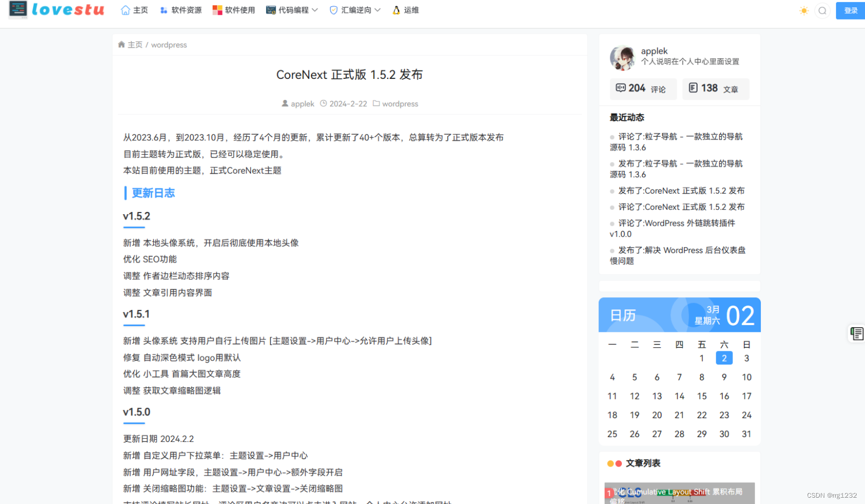This screenshot has height=504, width=865.
Task: Open the search function
Action: coord(822,10)
